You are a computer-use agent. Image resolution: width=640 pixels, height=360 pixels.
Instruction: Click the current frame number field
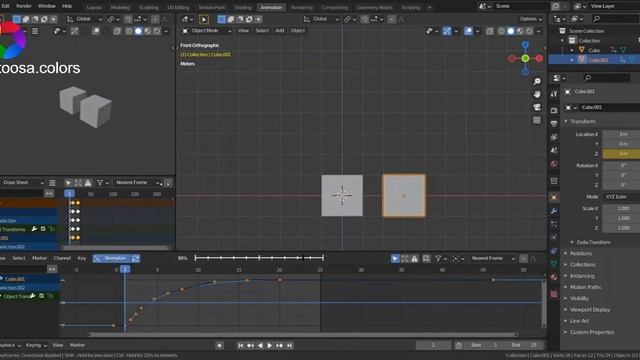(433, 345)
